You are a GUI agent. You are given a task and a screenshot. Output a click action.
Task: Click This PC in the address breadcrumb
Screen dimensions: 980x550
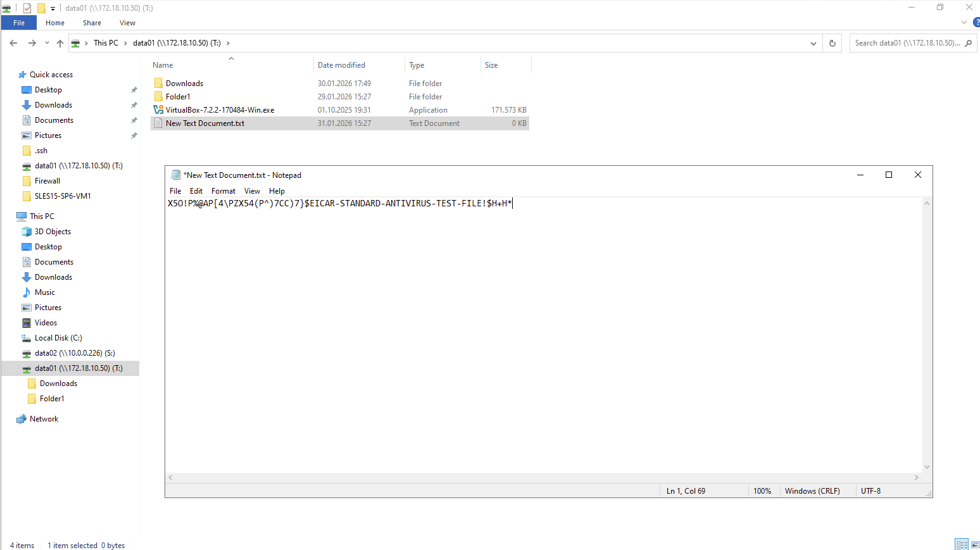(106, 43)
